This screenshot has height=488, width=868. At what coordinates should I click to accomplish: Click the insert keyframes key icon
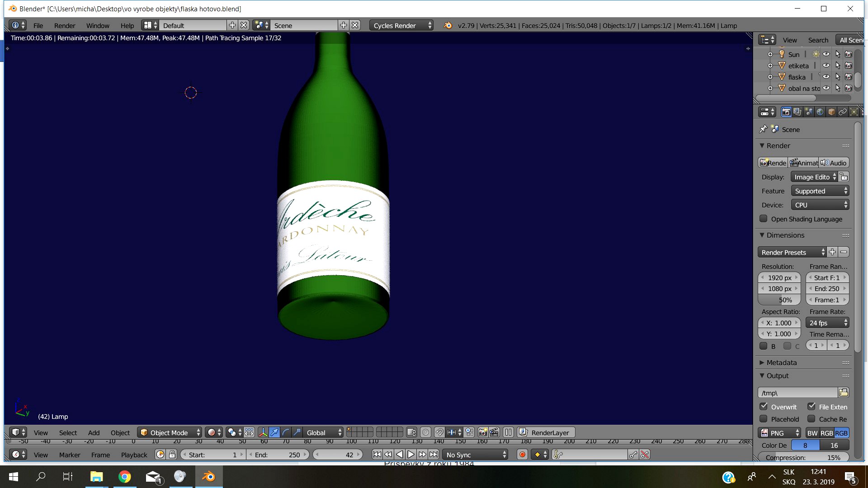[633, 455]
